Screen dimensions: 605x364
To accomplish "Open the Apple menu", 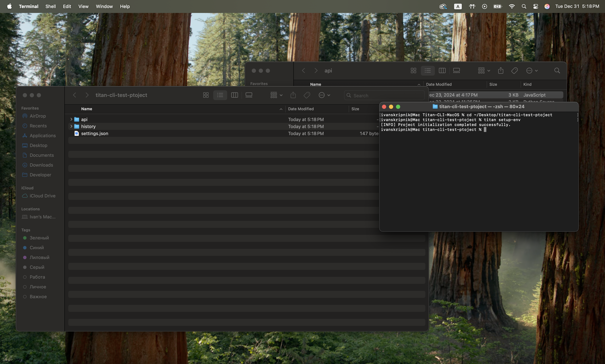I will click(x=9, y=6).
